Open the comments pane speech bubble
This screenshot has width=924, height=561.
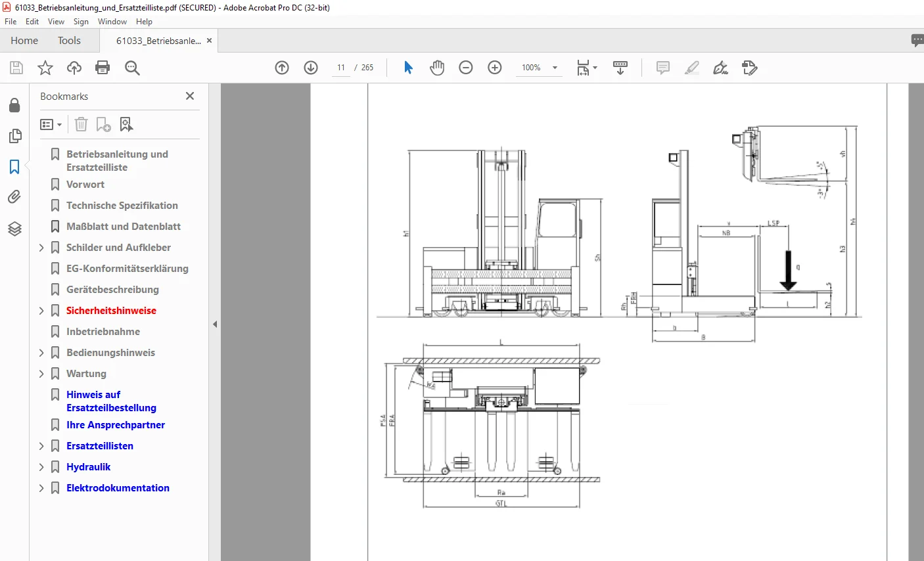917,41
